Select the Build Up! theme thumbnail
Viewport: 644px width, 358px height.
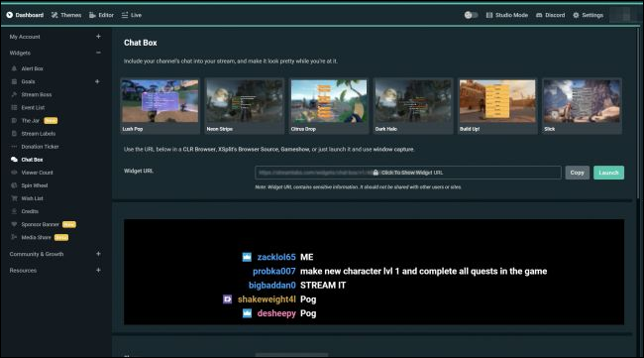coord(497,106)
